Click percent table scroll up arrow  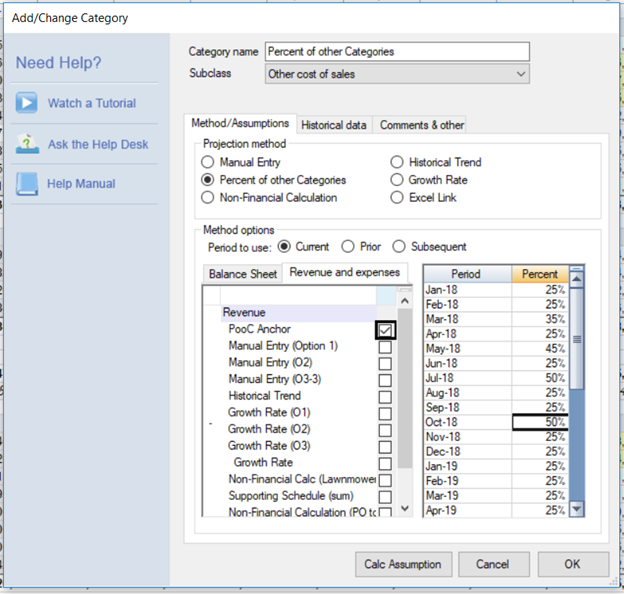[577, 279]
